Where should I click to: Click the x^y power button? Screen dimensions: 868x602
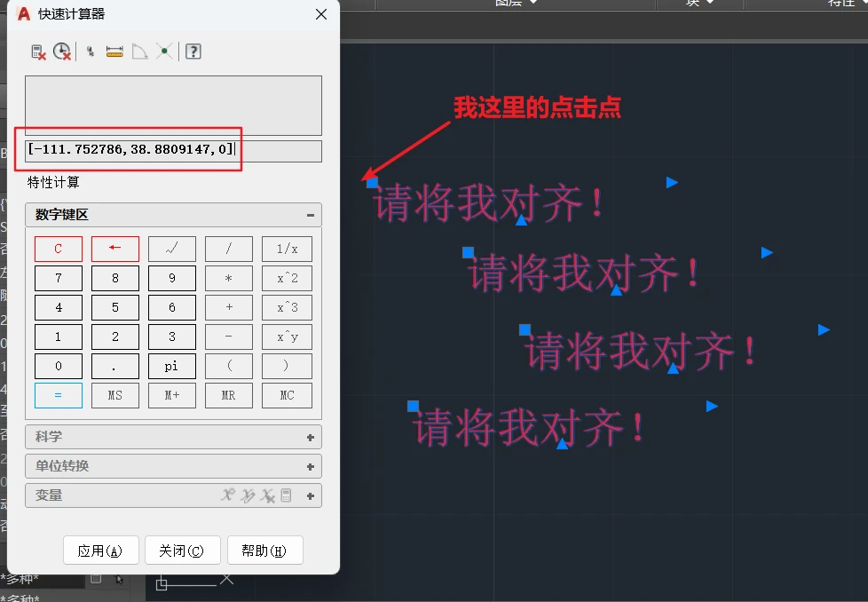click(x=287, y=337)
